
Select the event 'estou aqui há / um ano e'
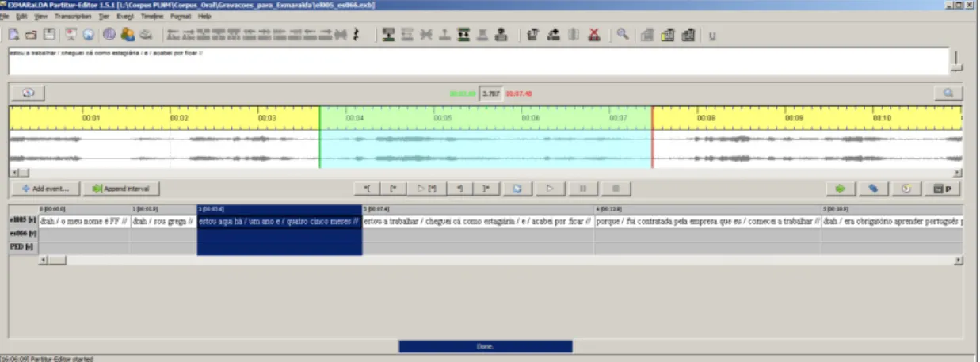tap(280, 221)
